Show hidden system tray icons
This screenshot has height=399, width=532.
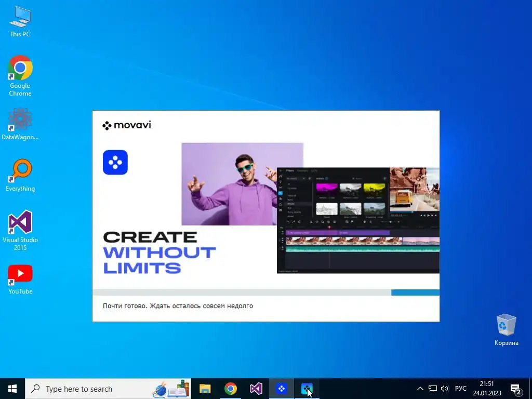420,389
